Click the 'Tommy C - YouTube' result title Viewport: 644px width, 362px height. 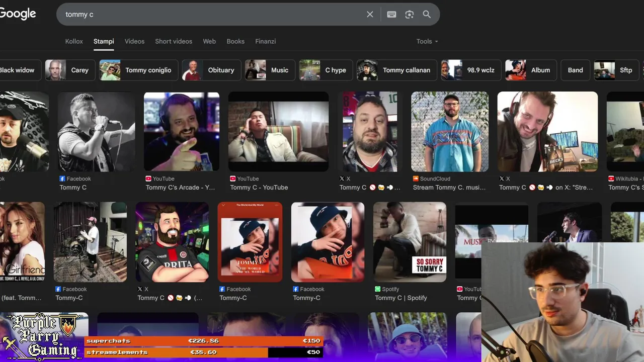(259, 188)
